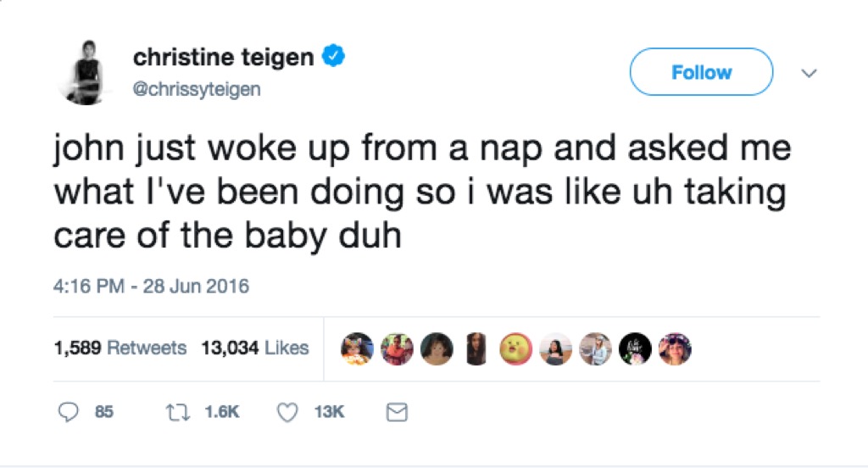
Task: Retweet this tweet via the retweet icon
Action: [x=177, y=412]
